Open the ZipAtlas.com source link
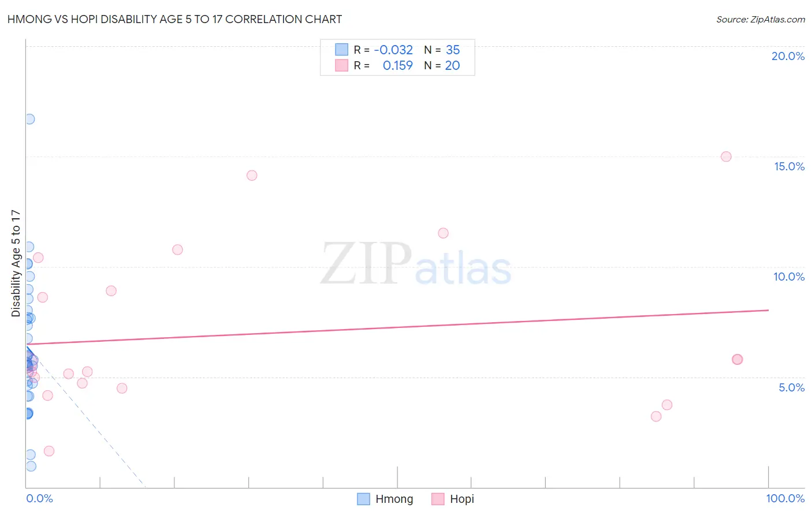 [x=761, y=19]
